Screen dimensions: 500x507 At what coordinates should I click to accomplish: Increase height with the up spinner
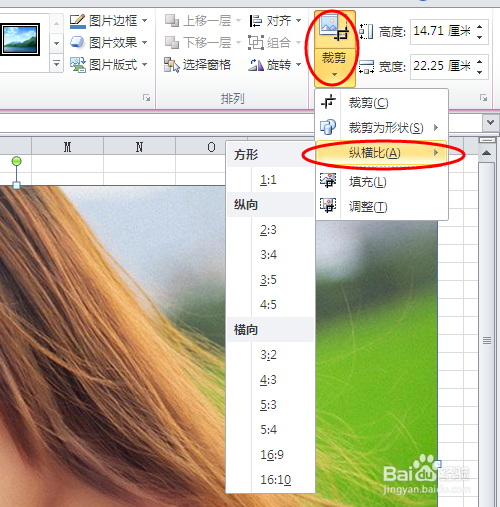(480, 27)
